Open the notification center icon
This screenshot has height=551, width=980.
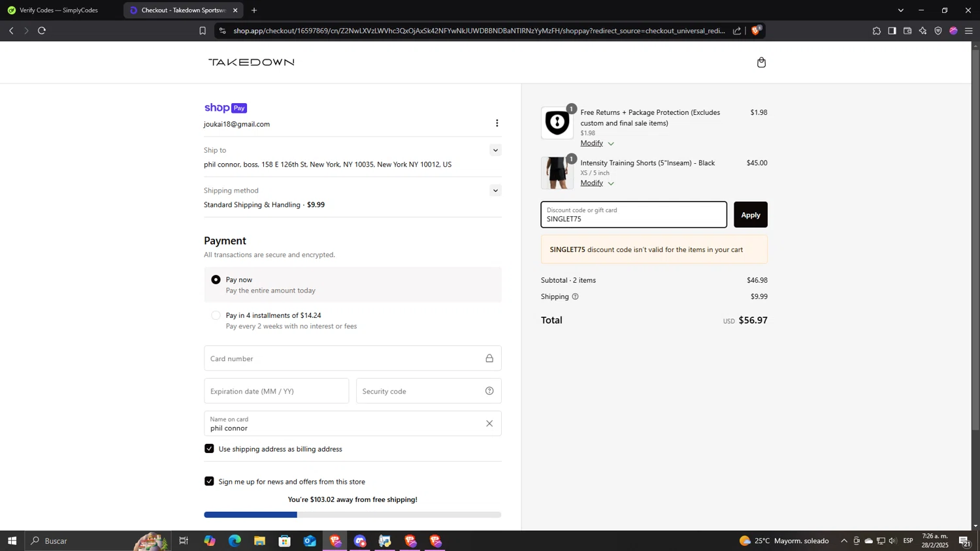pyautogui.click(x=964, y=541)
